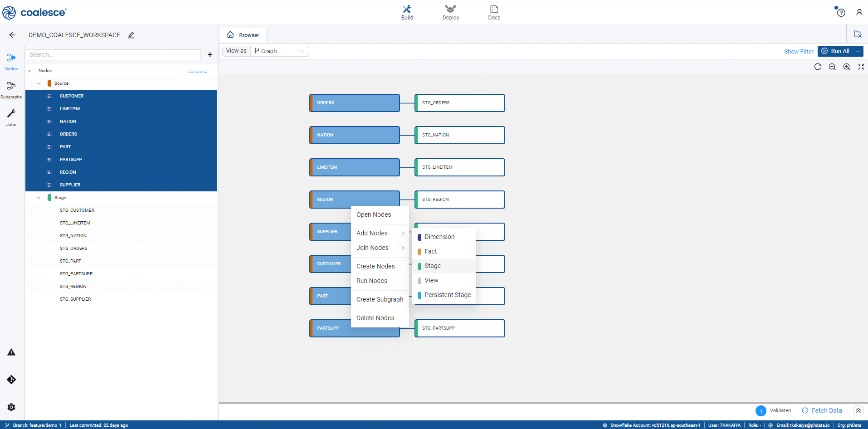Viewport: 868px width, 429px height.
Task: Click the Collapse All link
Action: click(198, 72)
